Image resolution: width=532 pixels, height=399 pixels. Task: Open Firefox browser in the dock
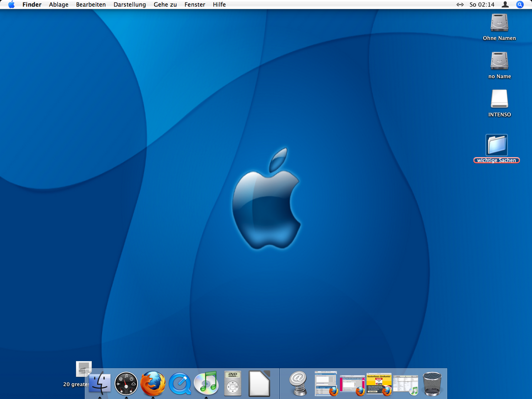[x=153, y=383]
